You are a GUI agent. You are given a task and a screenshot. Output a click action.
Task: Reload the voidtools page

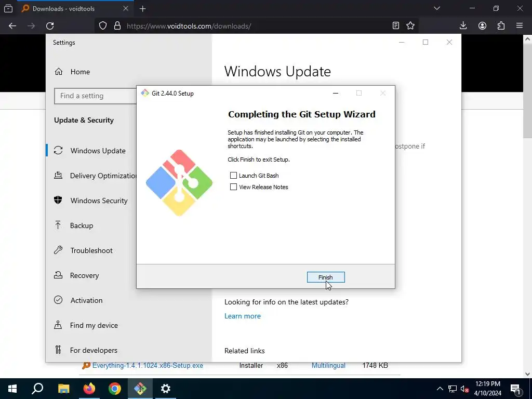click(x=50, y=26)
